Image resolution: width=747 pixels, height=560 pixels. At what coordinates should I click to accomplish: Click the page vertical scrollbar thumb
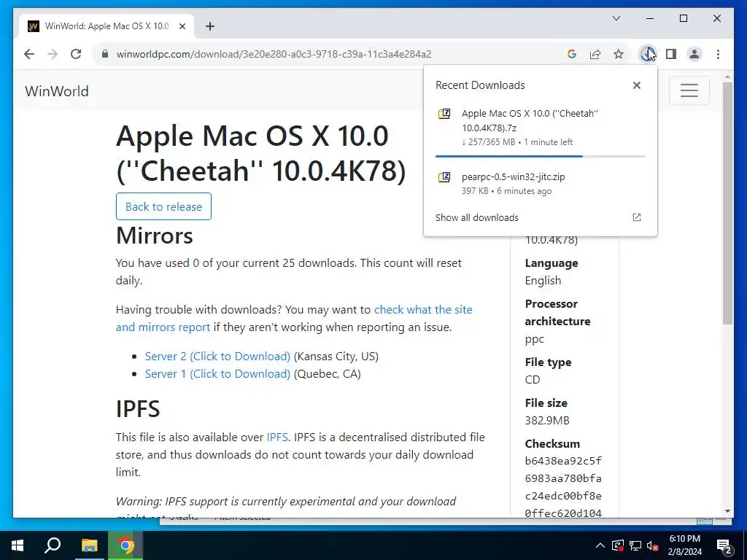coord(727,203)
